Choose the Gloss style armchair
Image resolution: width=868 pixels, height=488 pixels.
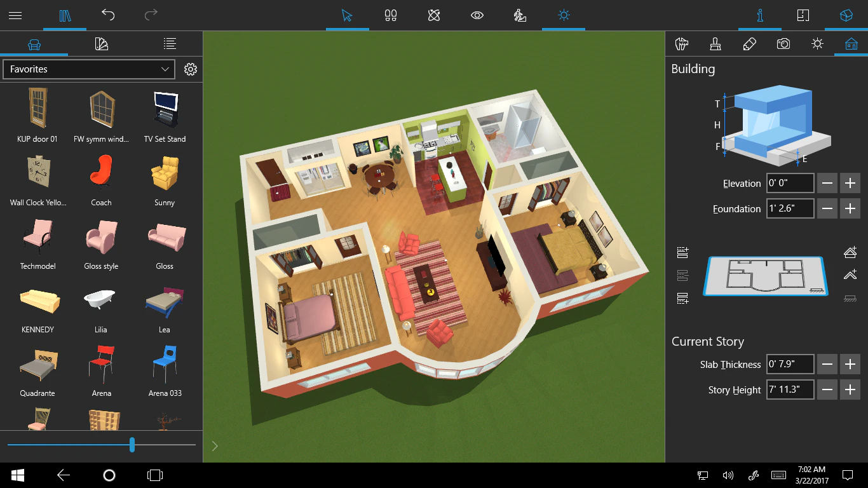point(101,243)
